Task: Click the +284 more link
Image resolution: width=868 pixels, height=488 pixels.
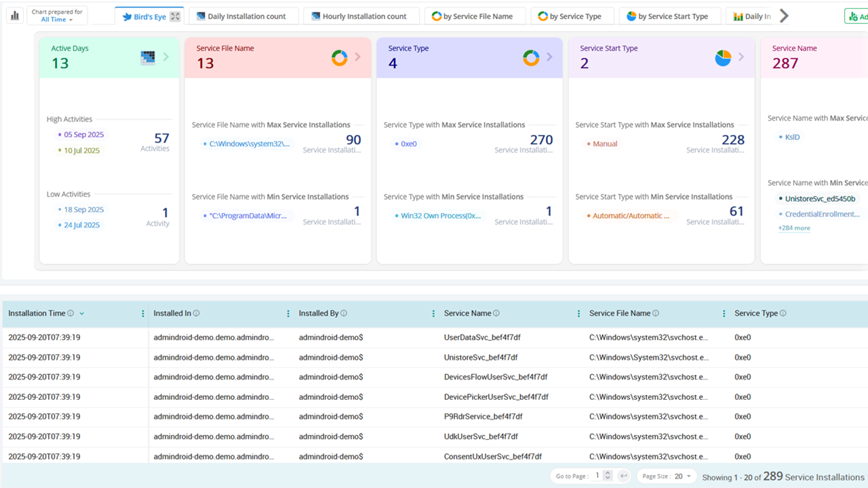Action: (x=794, y=228)
